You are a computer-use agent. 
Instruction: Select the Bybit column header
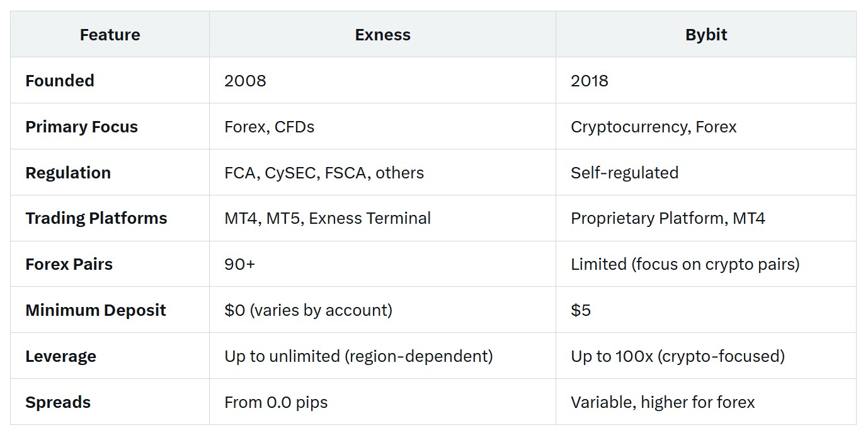click(706, 35)
